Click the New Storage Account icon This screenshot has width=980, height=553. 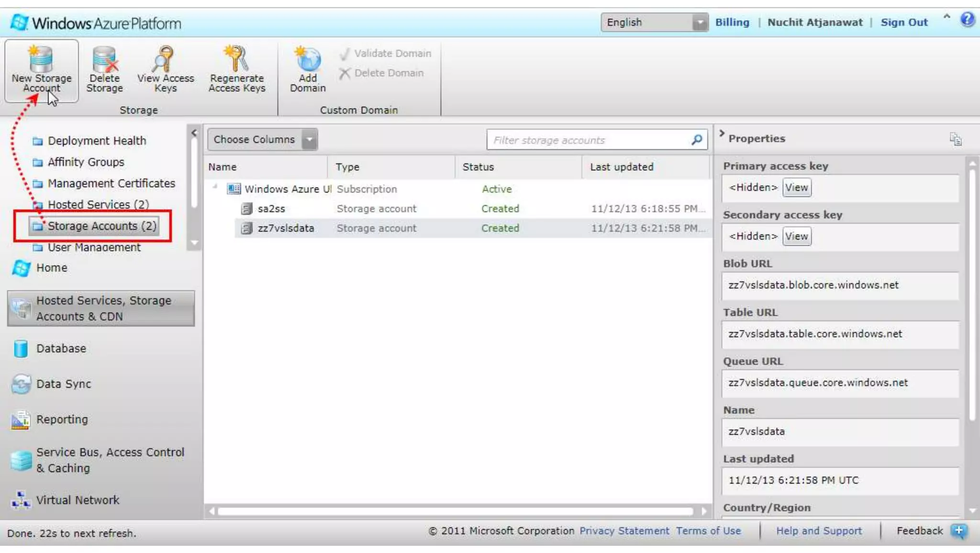[x=41, y=60]
